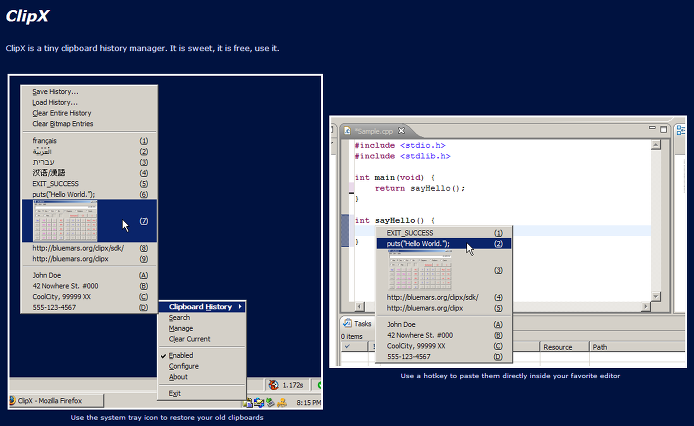Pick CoolCity, 99999 XX in editor popup
The height and width of the screenshot is (426, 694).
pos(444,345)
